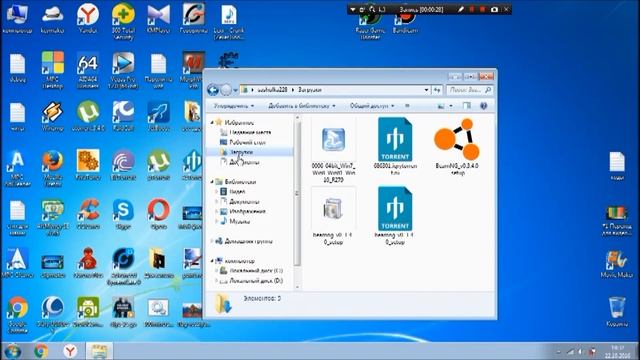The height and width of the screenshot is (360, 640).
Task: Expand the Music library node
Action: (217, 221)
